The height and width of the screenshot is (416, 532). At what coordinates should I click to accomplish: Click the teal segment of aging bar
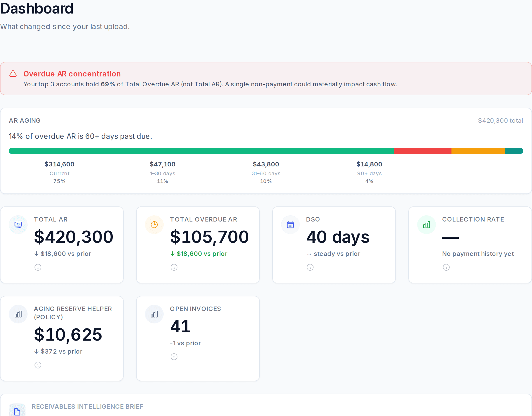click(x=514, y=151)
